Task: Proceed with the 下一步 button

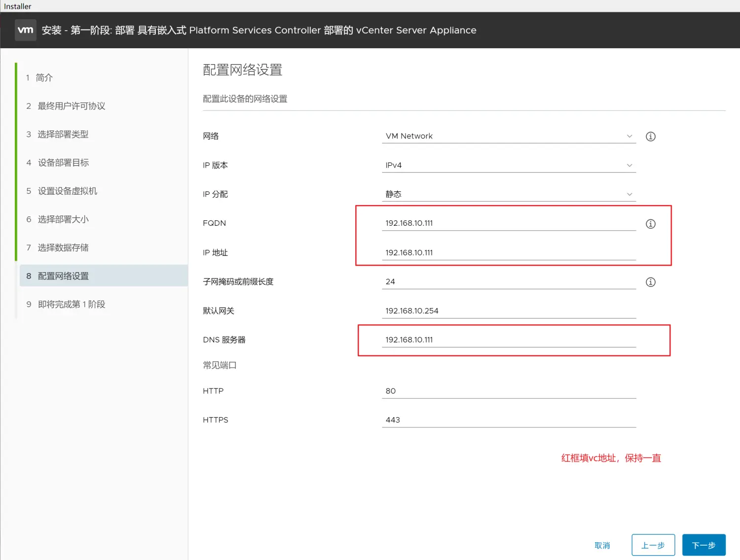Action: [x=703, y=545]
